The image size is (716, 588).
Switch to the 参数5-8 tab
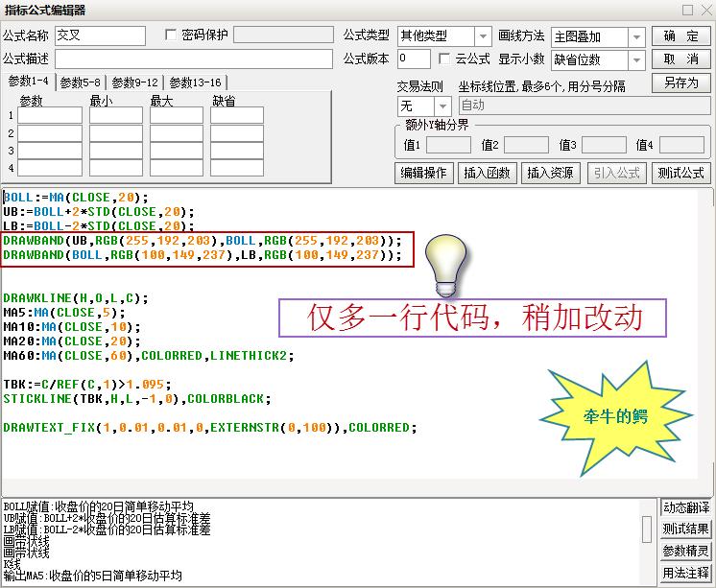coord(81,82)
